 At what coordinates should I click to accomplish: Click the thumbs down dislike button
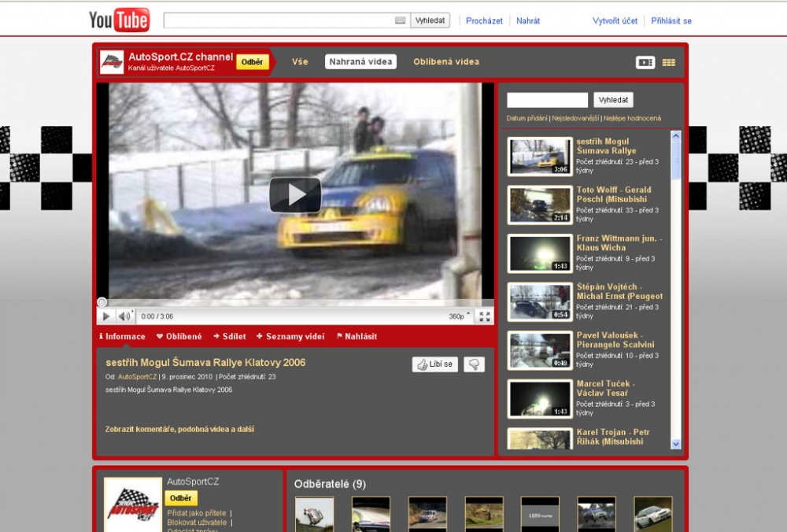tap(475, 364)
